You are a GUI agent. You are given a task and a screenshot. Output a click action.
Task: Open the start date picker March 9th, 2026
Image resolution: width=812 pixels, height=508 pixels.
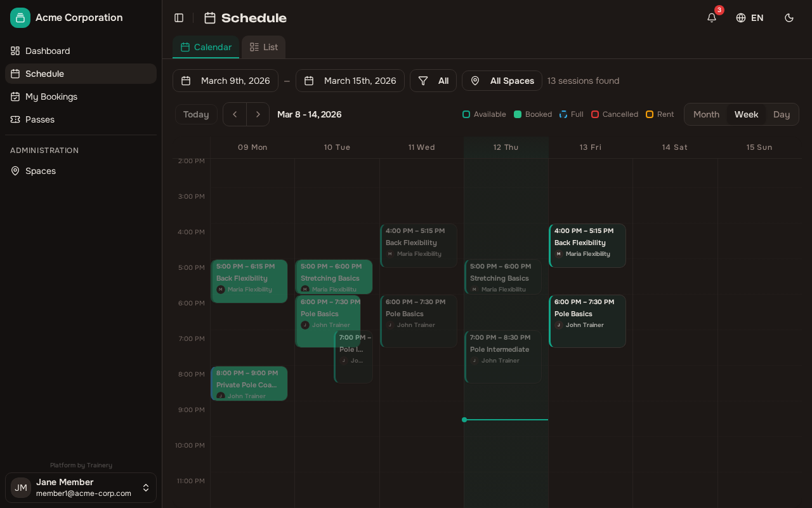point(225,81)
